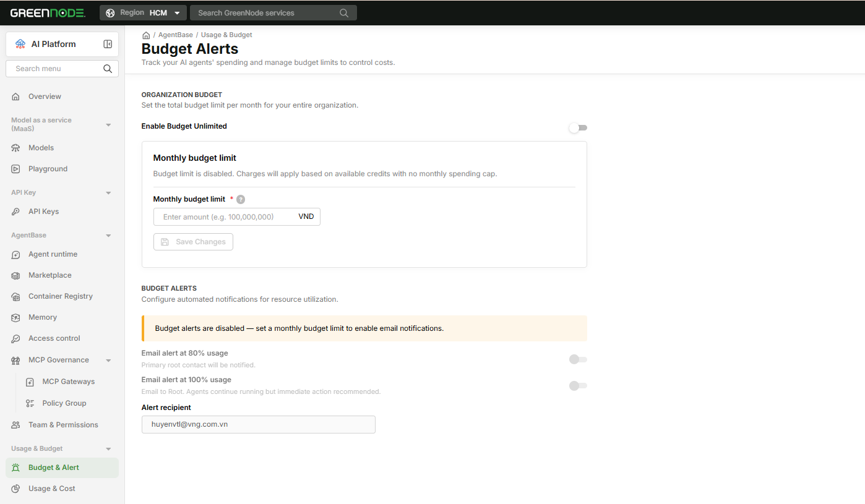Click the Access control key icon
Viewport: 865px width, 504px height.
[x=16, y=338]
